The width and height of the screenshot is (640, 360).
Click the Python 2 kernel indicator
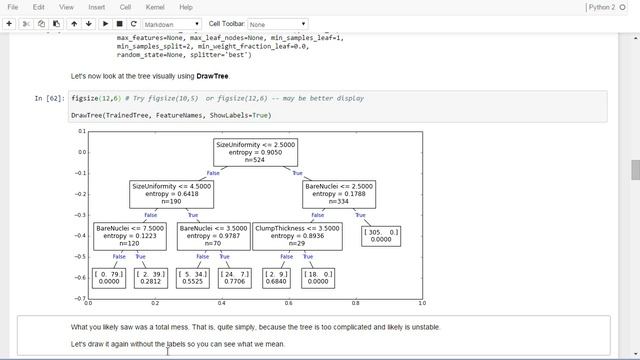[x=606, y=7]
